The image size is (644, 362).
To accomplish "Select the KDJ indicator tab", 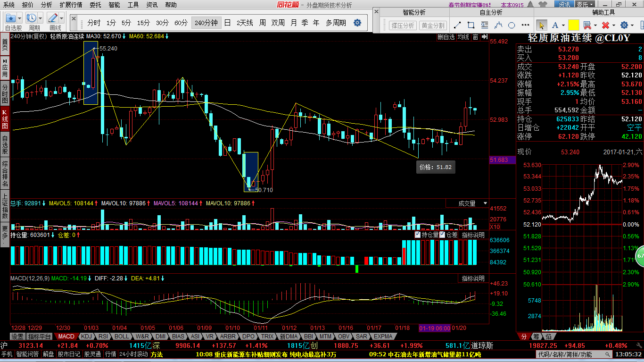I will tap(86, 337).
